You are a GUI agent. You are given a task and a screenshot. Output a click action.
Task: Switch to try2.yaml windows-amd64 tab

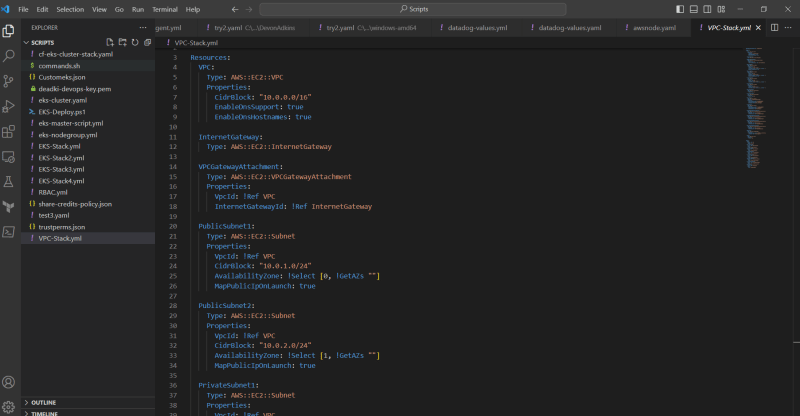coord(371,28)
